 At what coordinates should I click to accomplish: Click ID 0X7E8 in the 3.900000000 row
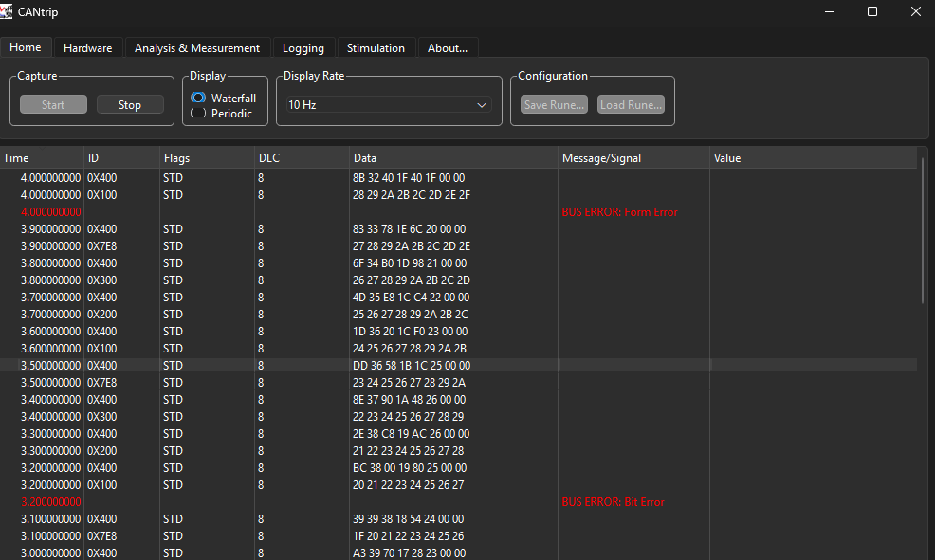point(102,246)
